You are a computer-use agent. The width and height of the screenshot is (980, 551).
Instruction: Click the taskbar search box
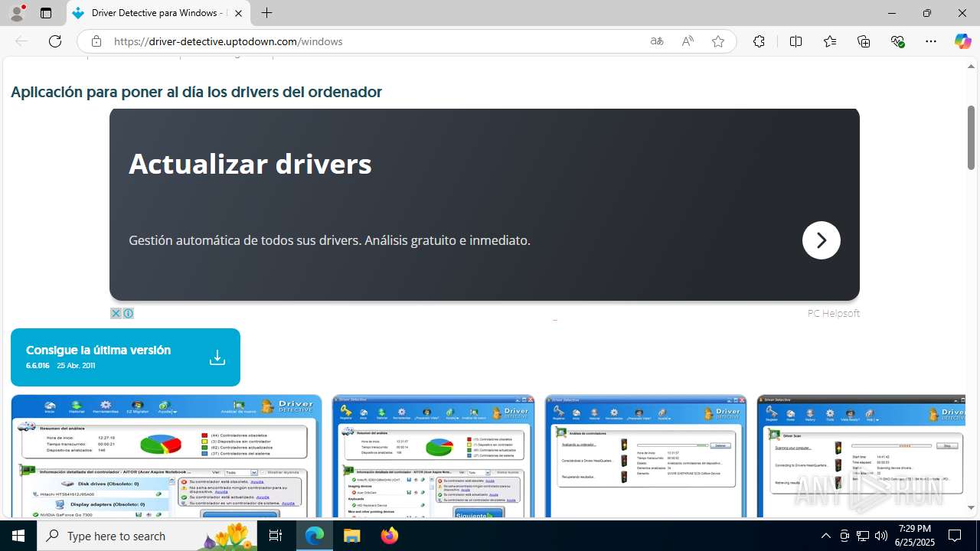[147, 536]
